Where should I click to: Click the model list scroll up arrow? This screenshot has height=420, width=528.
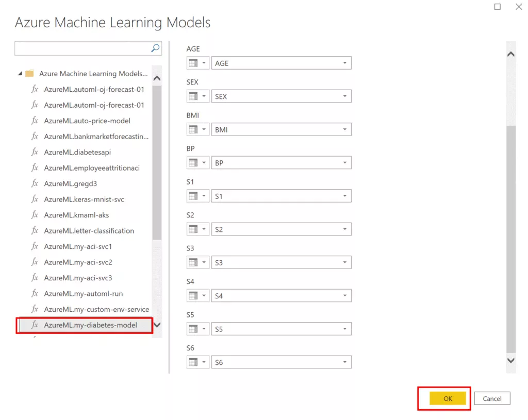157,78
